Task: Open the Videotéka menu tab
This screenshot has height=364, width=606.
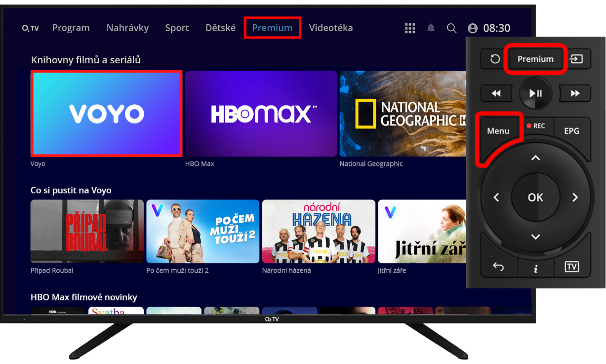Action: pyautogui.click(x=330, y=28)
